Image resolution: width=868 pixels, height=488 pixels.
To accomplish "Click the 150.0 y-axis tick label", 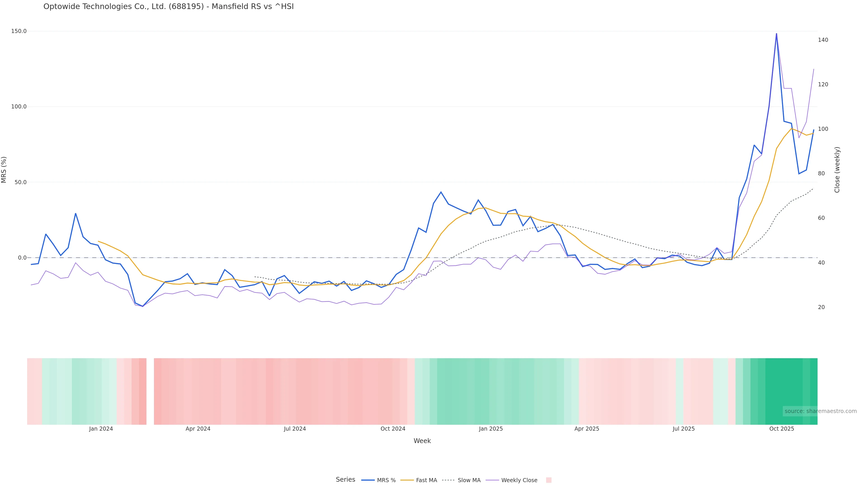I will click(19, 31).
